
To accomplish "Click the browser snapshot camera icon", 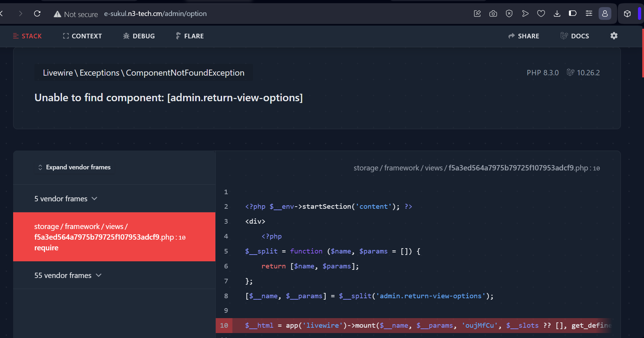I will coord(493,14).
